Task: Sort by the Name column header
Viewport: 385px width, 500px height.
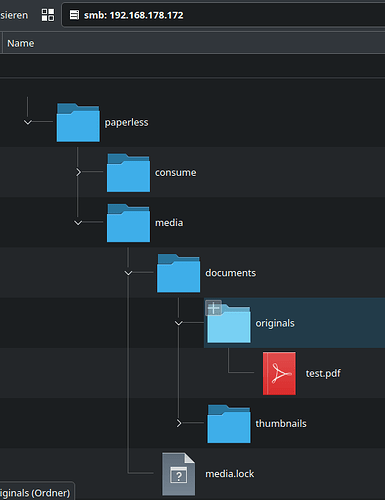Action: 21,43
